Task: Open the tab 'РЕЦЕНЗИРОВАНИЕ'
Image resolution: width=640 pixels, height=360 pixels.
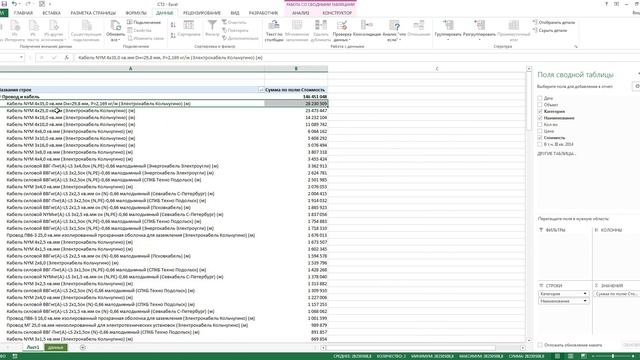Action: pyautogui.click(x=202, y=13)
